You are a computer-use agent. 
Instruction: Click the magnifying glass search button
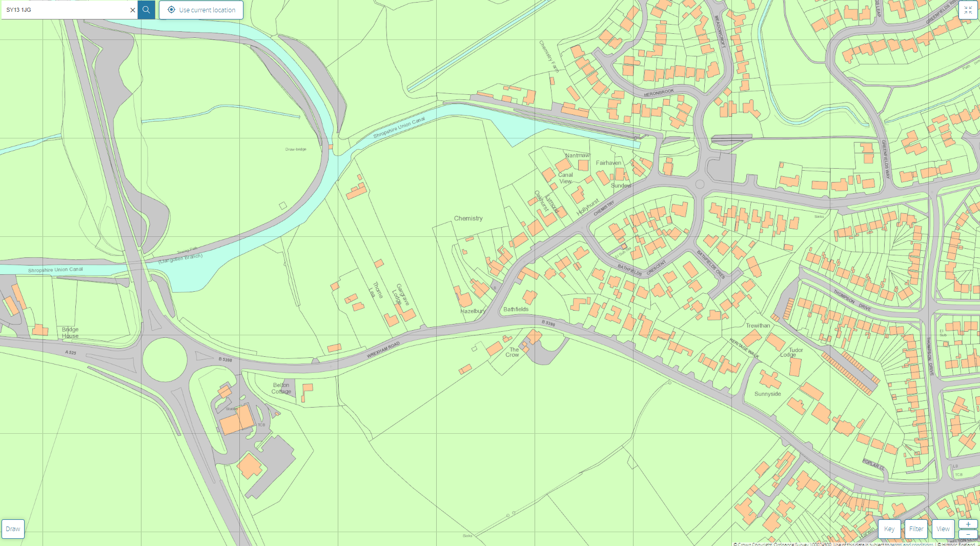(x=146, y=10)
